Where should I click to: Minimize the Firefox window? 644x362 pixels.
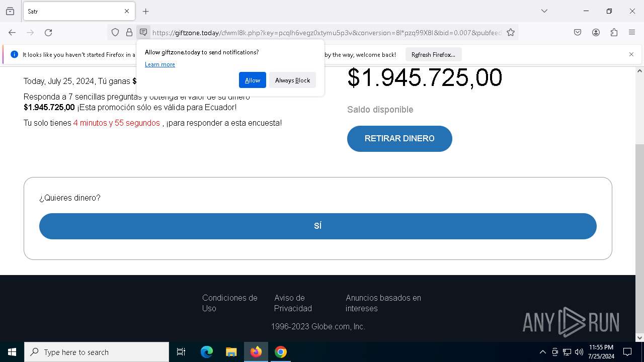(x=586, y=11)
